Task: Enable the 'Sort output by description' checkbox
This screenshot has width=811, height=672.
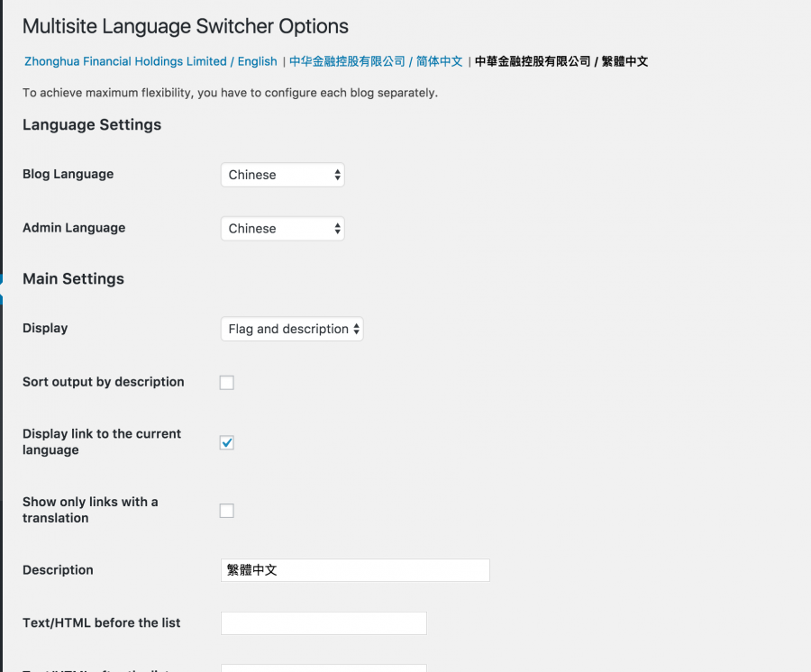Action: click(x=227, y=383)
